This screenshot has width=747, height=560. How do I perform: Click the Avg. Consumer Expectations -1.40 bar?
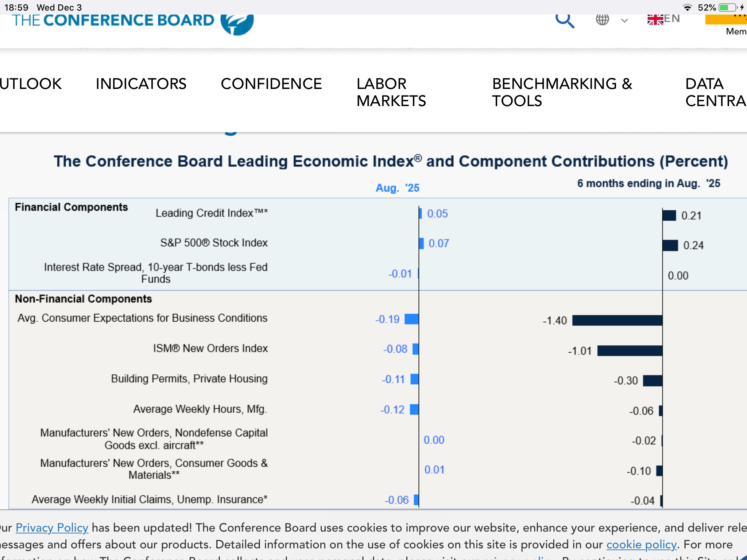coord(617,320)
